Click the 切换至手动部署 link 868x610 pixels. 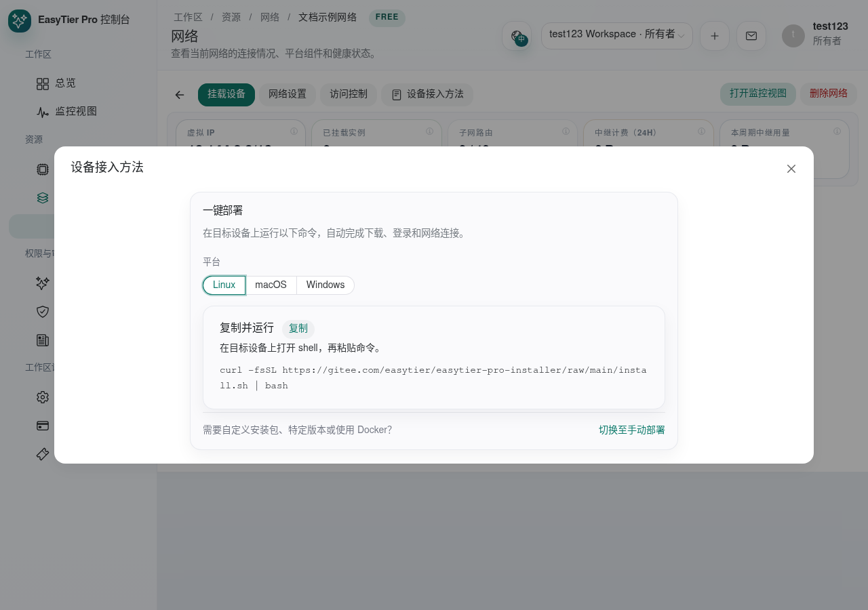tap(632, 430)
